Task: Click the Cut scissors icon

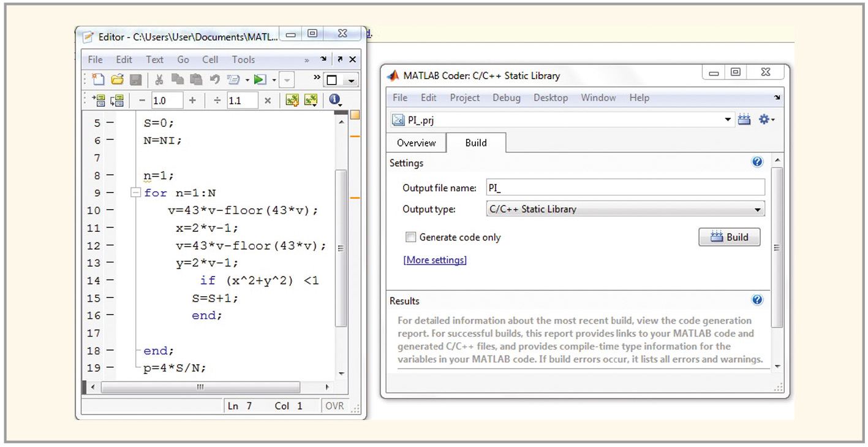Action: [x=159, y=80]
